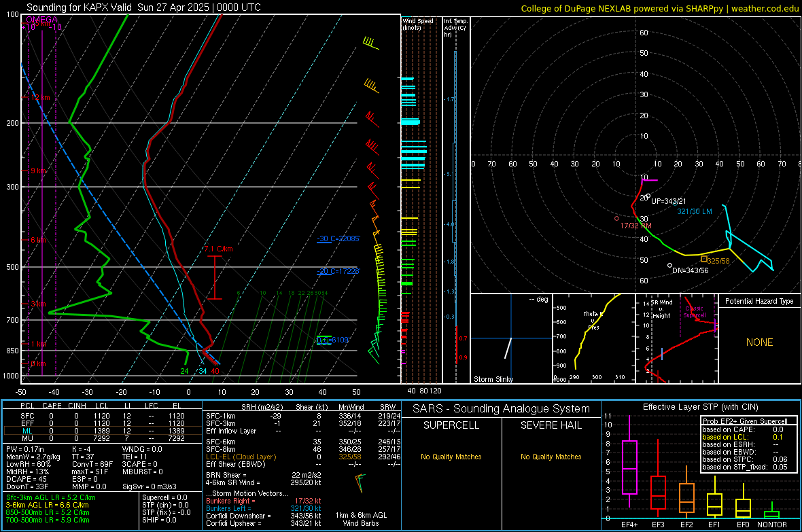Click the 'PW = 0.17in' value
This screenshot has width=802, height=532.
(25, 449)
